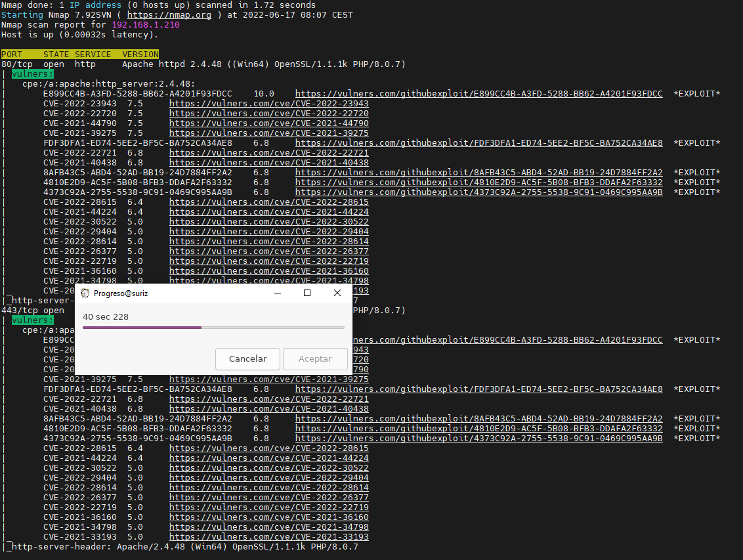The height and width of the screenshot is (560, 743).
Task: Open full vulners link for CVE-2022-22720
Action: click(269, 113)
